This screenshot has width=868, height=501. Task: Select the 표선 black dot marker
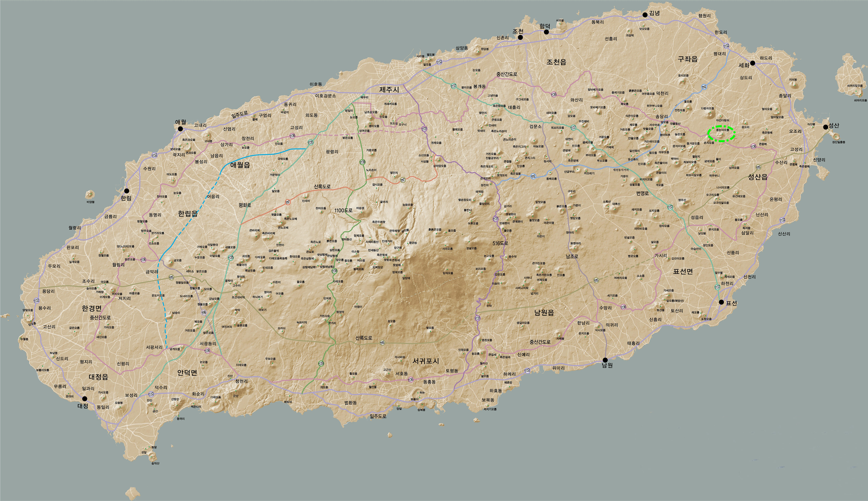pos(721,302)
